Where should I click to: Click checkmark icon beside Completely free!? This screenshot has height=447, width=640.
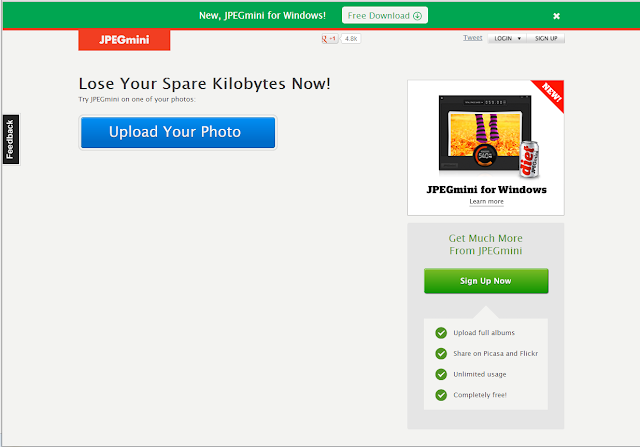pos(441,395)
